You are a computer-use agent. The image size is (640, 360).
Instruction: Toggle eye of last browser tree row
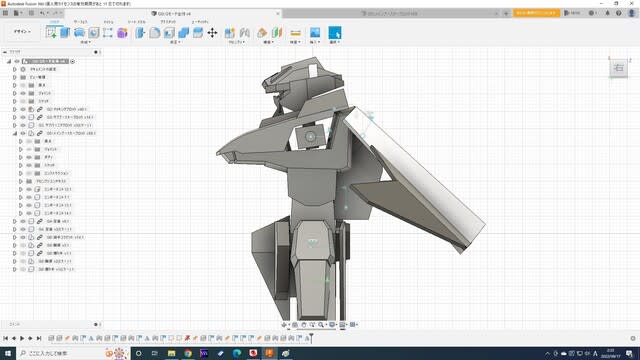[x=23, y=269]
